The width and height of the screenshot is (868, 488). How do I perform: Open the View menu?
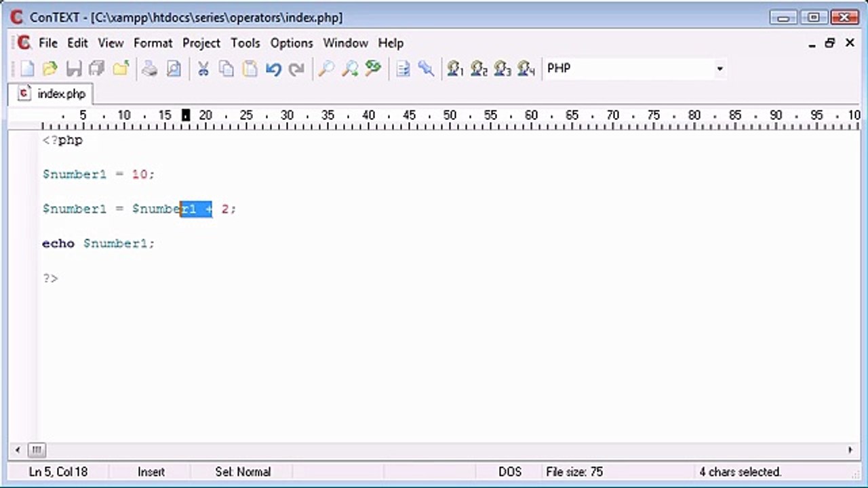pyautogui.click(x=111, y=43)
